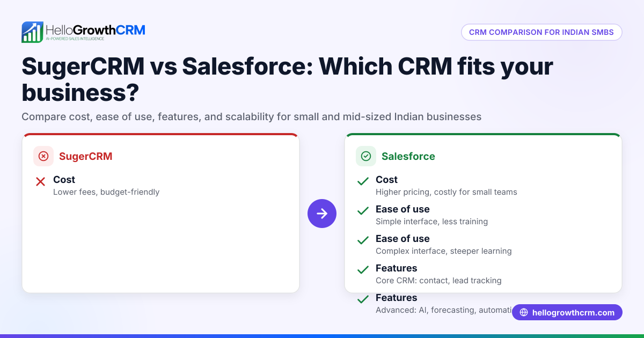Click checkmark beside 'Complex interface, steeper learning'
Viewport: 644px width, 338px height.
point(363,241)
